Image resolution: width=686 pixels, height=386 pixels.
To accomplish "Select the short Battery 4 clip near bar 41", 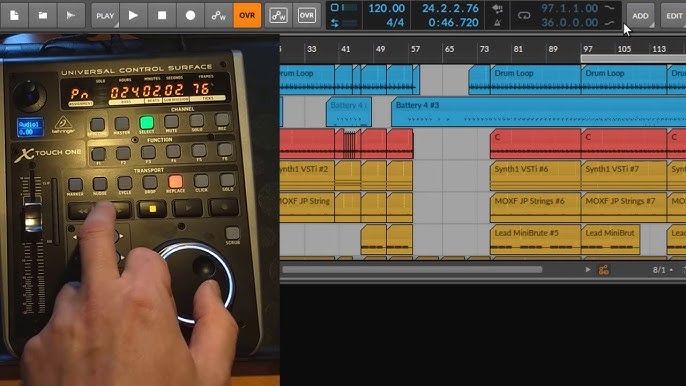I will pyautogui.click(x=349, y=112).
